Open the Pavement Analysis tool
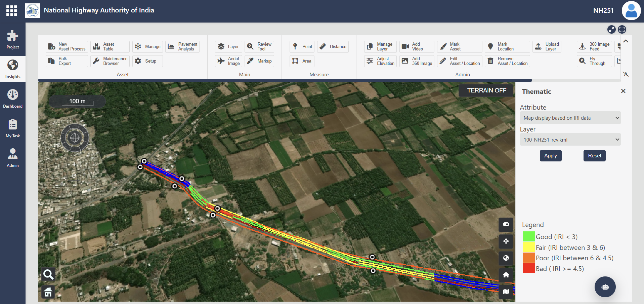Viewport: 644px width, 304px height. point(182,47)
